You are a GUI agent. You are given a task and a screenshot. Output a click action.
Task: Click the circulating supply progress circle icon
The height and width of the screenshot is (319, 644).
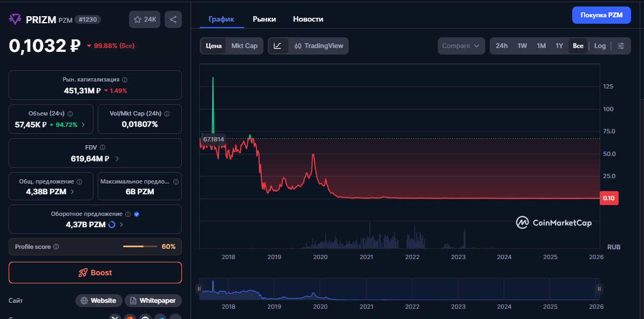tap(112, 225)
